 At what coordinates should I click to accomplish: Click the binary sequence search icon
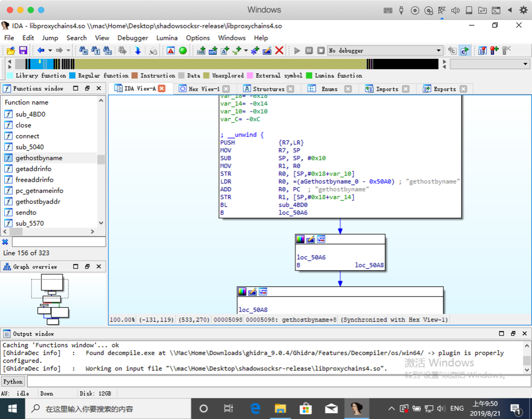107,51
